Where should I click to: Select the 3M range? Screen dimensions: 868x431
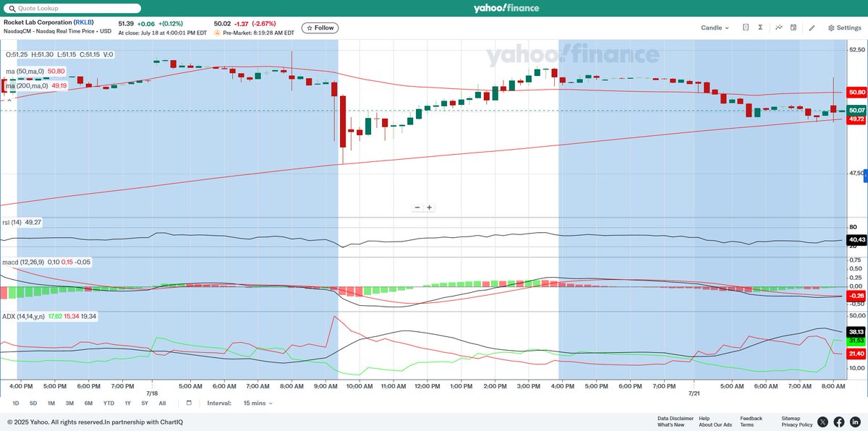[69, 403]
